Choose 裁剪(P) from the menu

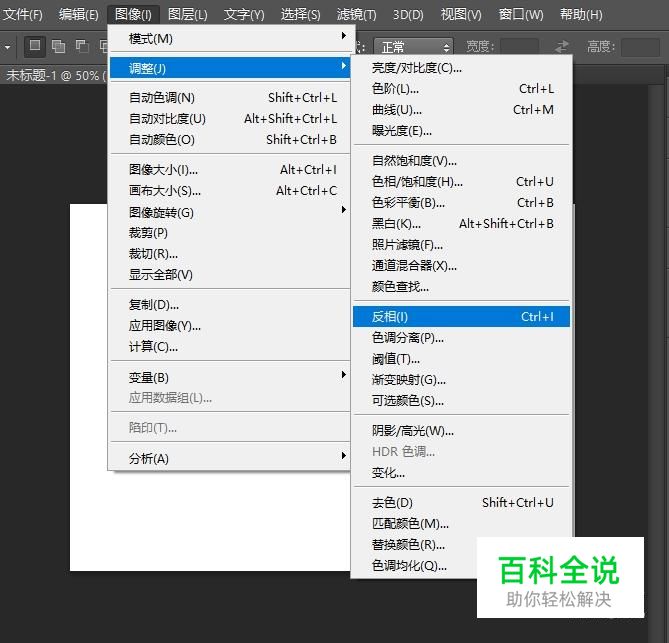pos(230,233)
